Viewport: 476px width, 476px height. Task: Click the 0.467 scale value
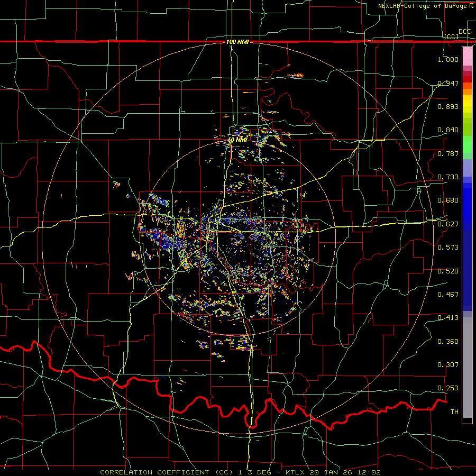point(448,295)
